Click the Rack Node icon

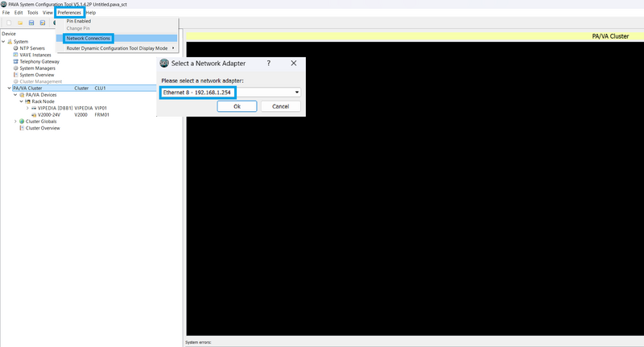pyautogui.click(x=28, y=101)
